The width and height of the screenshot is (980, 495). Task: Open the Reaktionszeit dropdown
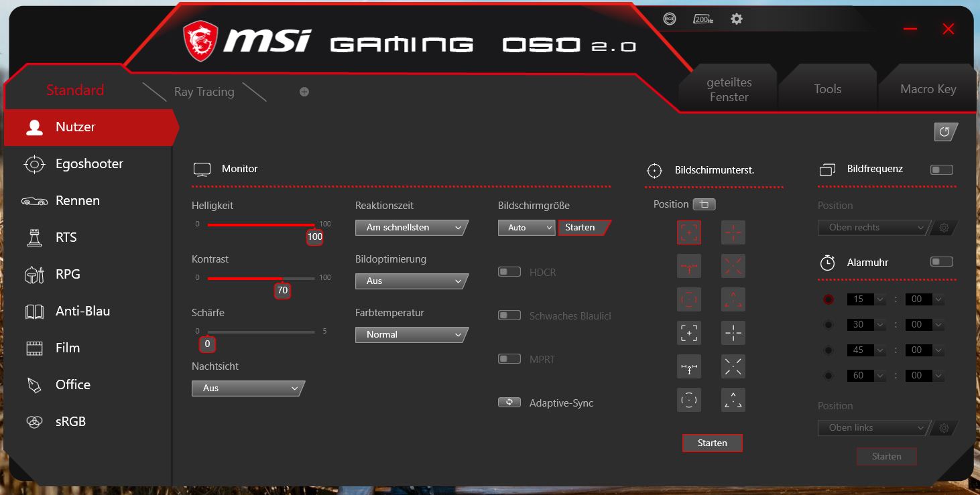pyautogui.click(x=412, y=228)
